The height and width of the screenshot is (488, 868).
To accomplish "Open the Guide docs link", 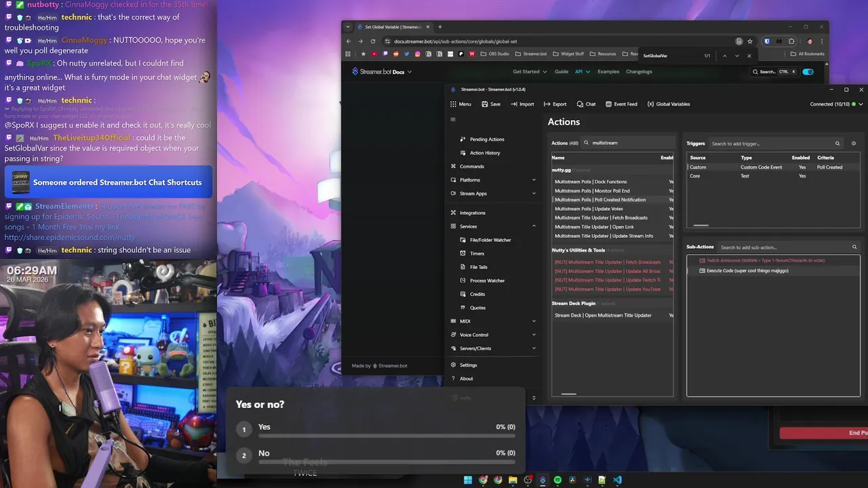I will (561, 72).
